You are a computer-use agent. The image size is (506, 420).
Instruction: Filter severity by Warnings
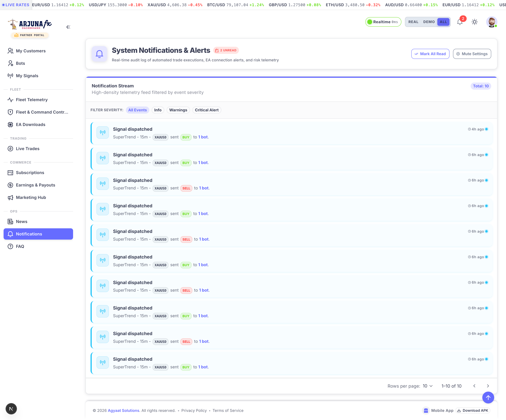[178, 110]
